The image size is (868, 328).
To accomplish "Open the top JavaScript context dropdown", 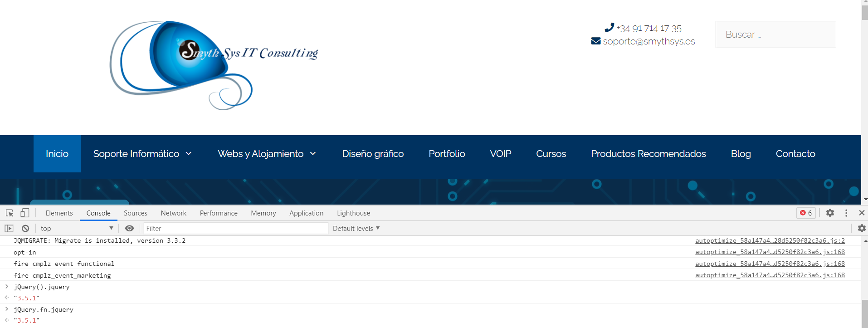I will (76, 229).
